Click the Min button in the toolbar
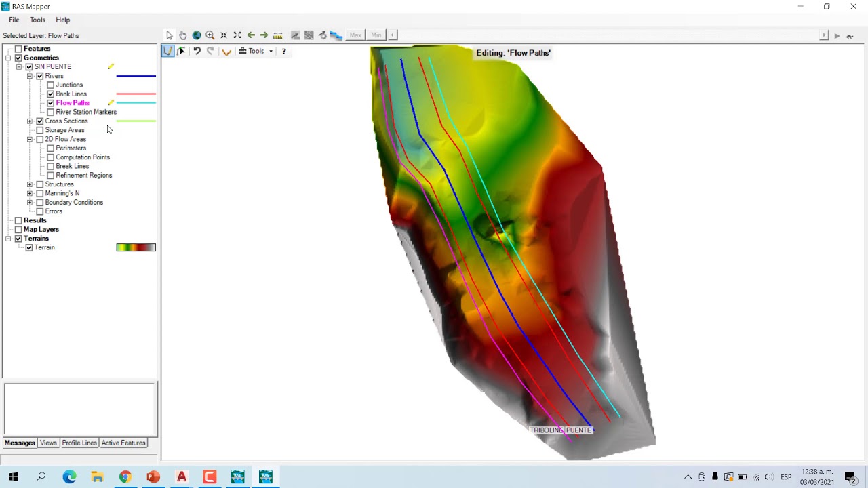 click(x=376, y=35)
